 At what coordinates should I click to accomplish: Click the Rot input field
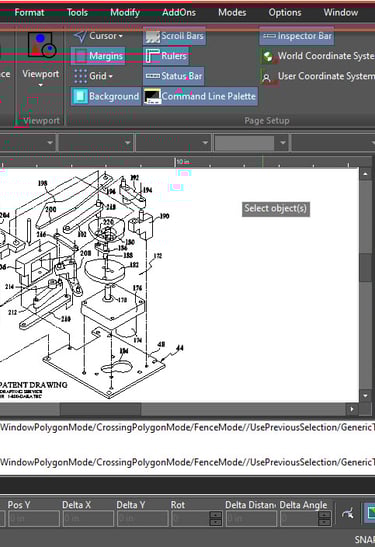coord(190,519)
